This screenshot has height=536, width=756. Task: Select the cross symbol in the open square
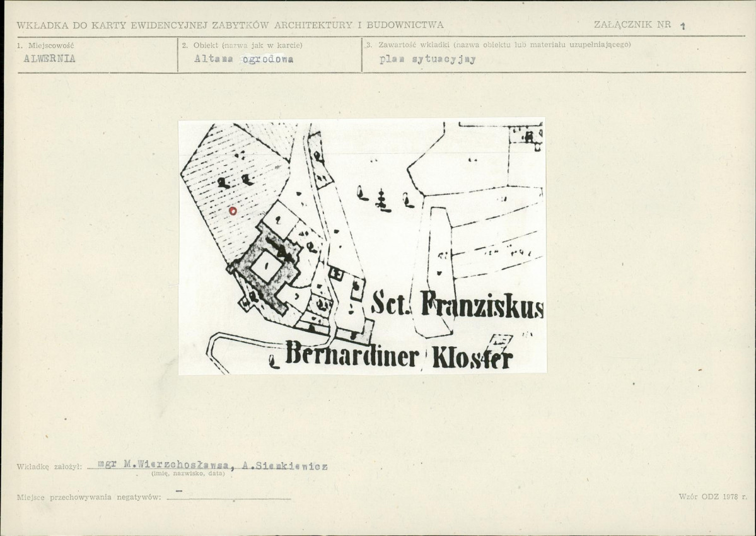(x=383, y=201)
